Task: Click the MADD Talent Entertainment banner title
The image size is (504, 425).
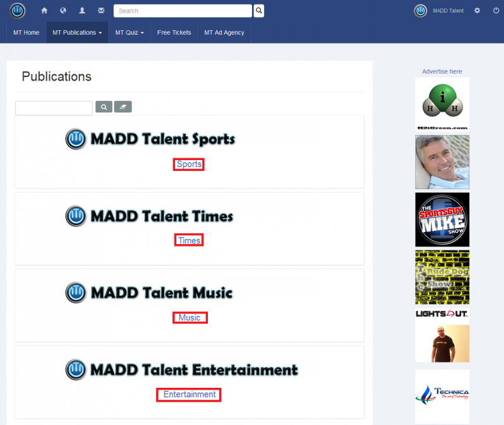Action: (194, 370)
